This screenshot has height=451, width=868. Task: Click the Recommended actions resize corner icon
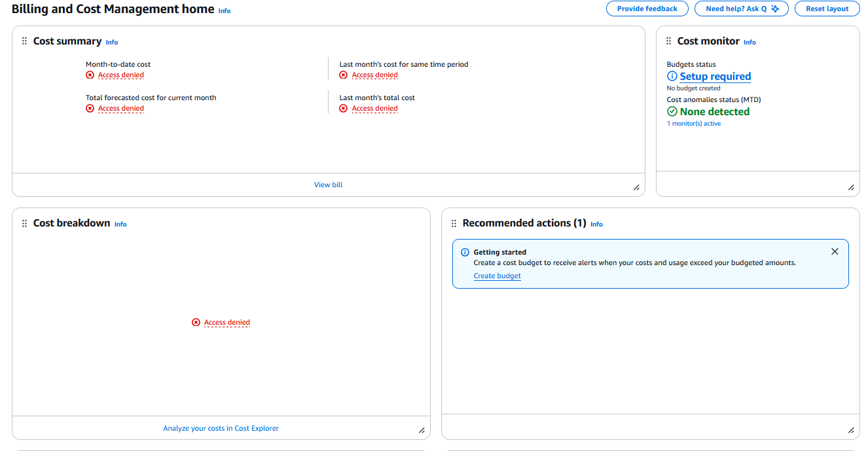851,430
